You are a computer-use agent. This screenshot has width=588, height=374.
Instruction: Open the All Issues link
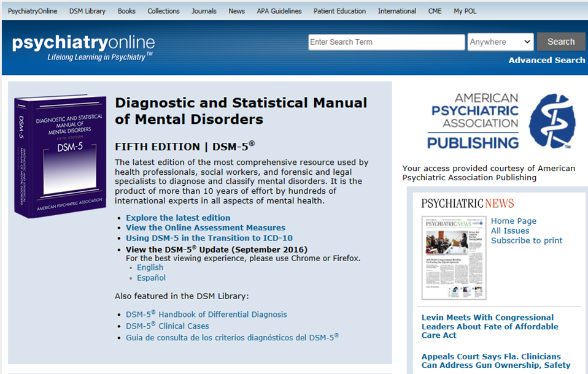[x=510, y=231]
